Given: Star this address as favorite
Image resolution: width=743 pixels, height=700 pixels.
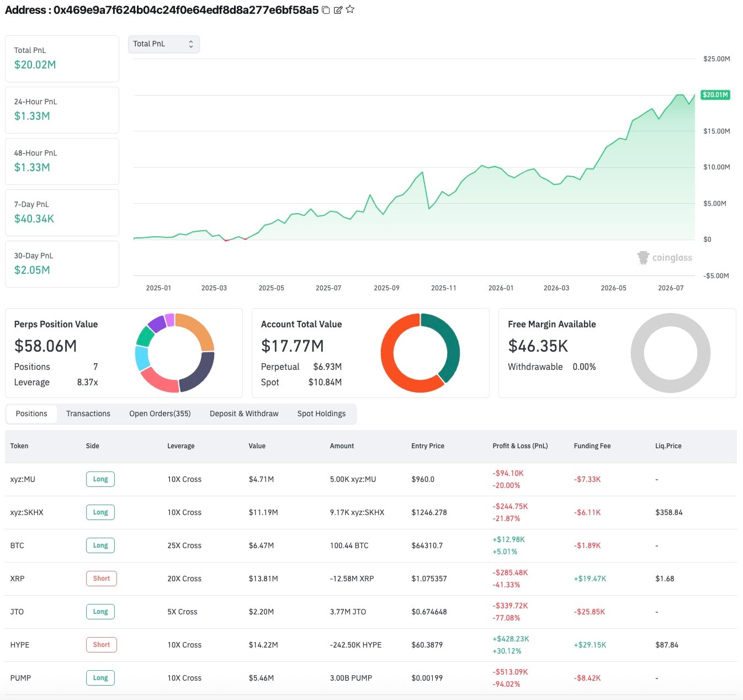Looking at the screenshot, I should pos(350,9).
